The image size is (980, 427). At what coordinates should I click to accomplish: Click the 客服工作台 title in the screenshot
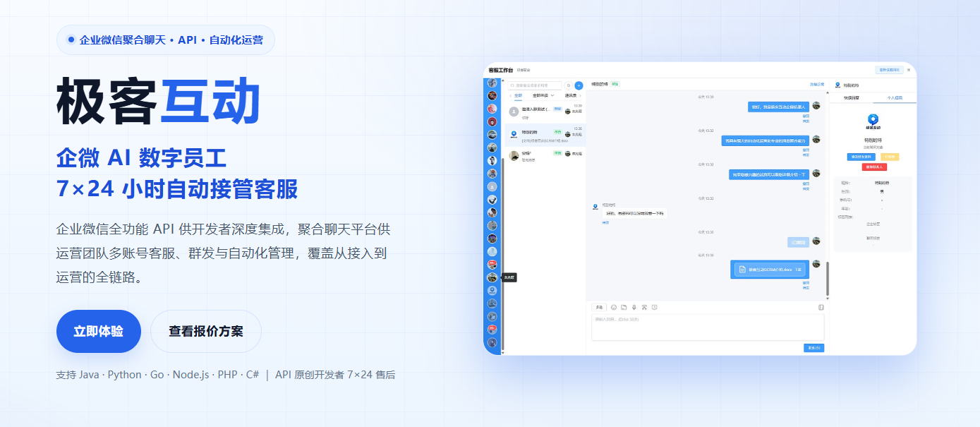pos(500,70)
